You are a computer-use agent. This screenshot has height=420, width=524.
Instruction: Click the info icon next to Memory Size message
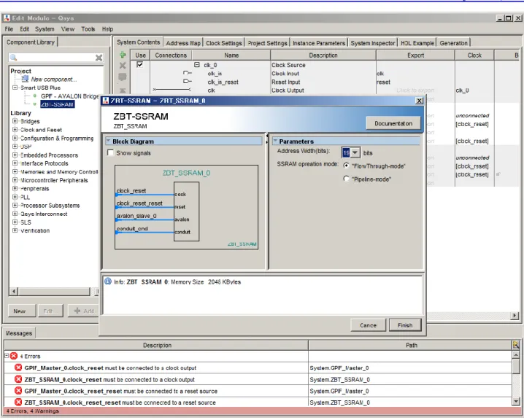coord(108,281)
